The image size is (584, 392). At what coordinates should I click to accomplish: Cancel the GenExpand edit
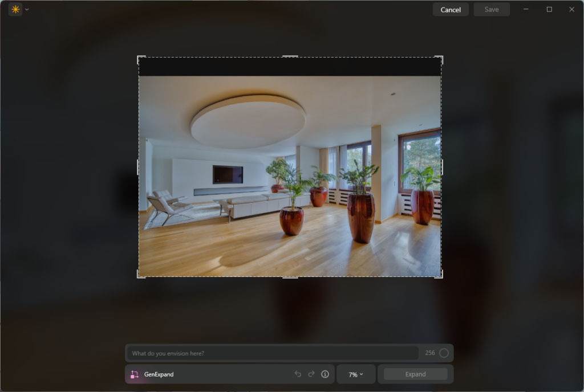(x=451, y=10)
